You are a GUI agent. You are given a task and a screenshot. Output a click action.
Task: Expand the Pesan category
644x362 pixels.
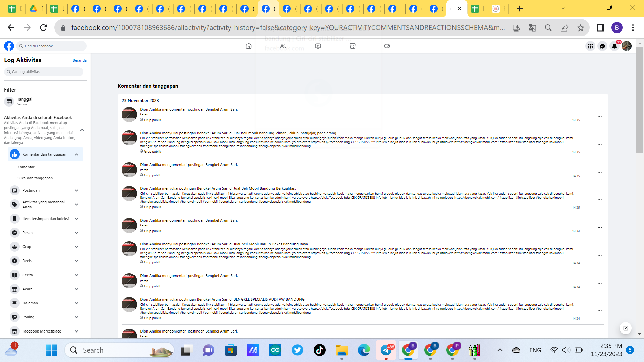click(x=77, y=233)
